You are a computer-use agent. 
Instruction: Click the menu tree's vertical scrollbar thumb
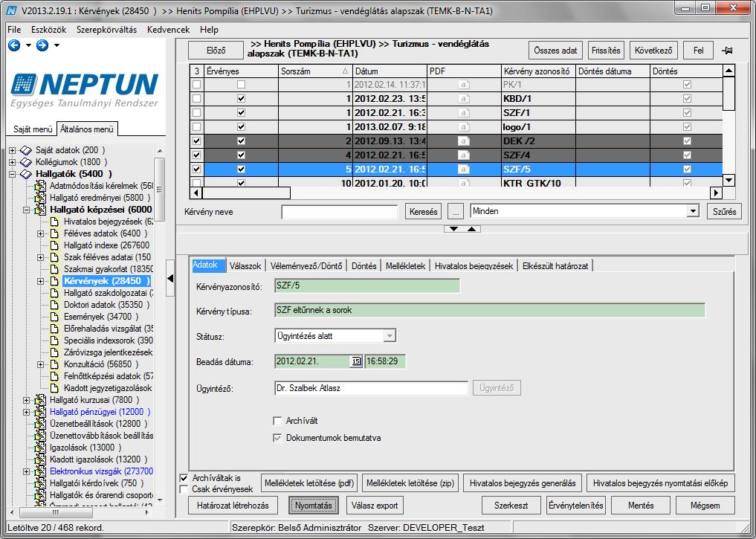click(x=160, y=190)
